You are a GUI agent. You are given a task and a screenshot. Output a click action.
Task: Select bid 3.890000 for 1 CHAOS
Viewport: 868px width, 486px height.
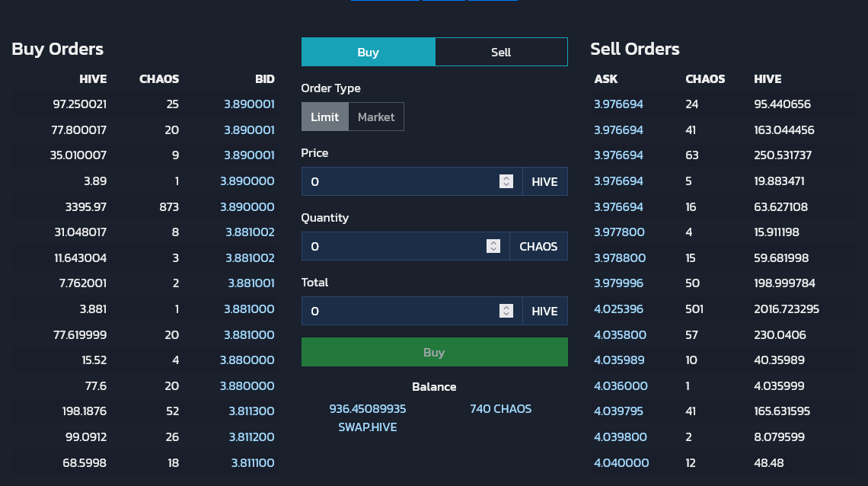tap(247, 181)
